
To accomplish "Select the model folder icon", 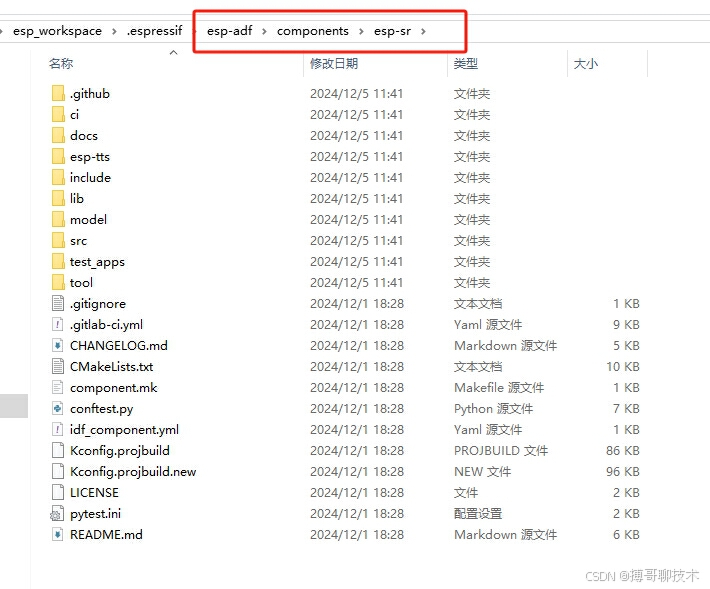I will pyautogui.click(x=58, y=220).
